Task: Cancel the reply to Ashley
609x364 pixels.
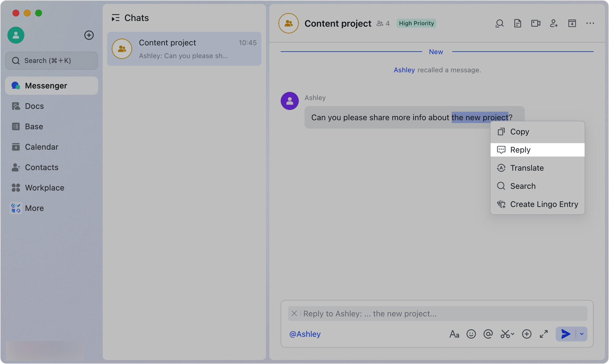Action: [294, 314]
